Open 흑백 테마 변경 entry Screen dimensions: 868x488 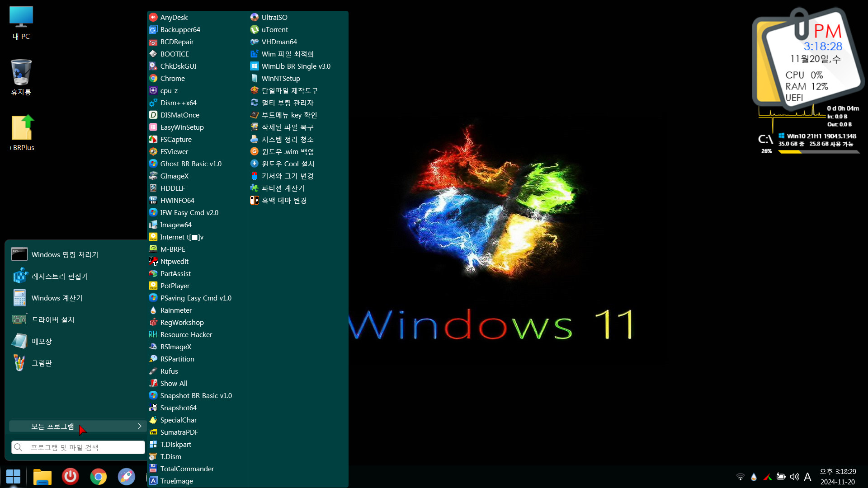tap(278, 200)
